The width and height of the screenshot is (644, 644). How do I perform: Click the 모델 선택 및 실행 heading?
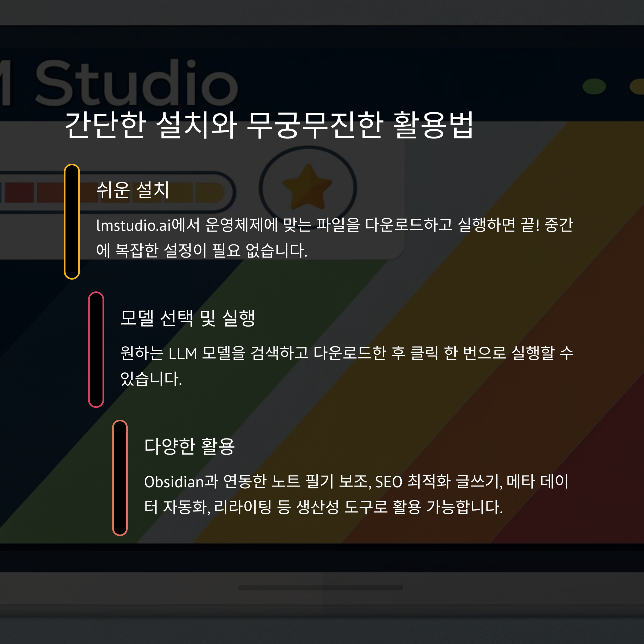(187, 318)
